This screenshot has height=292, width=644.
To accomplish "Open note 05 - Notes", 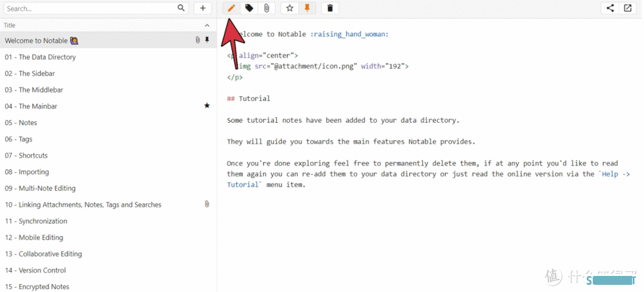I will click(x=109, y=123).
